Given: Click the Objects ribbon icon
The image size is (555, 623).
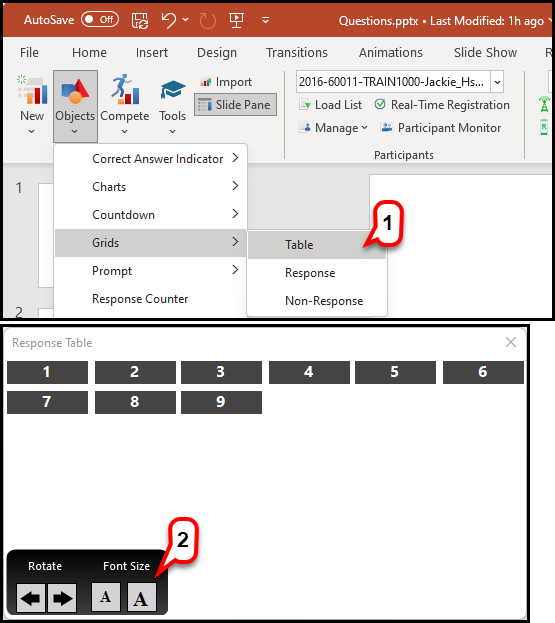Looking at the screenshot, I should (x=75, y=91).
